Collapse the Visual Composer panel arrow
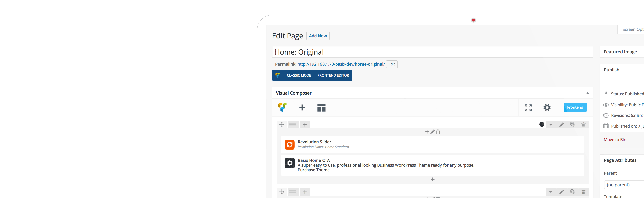This screenshot has width=644, height=198. click(588, 93)
